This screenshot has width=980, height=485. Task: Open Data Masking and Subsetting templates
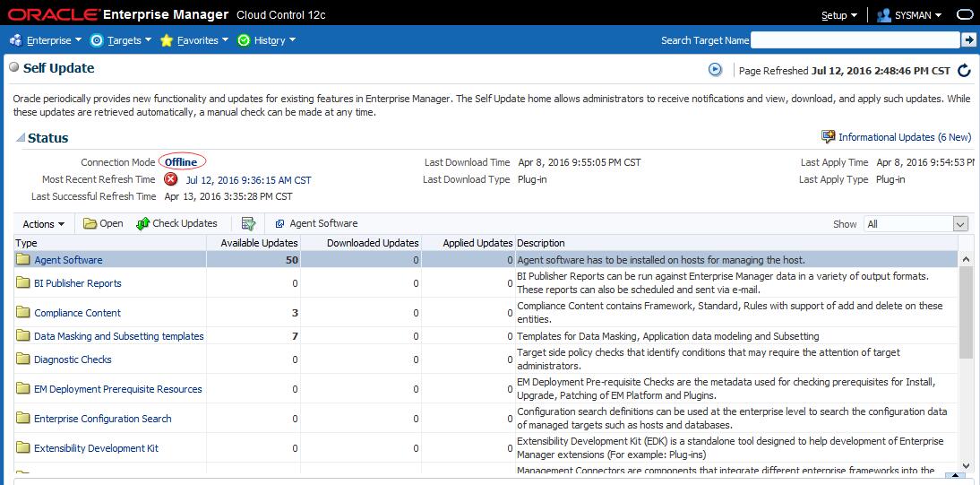119,336
